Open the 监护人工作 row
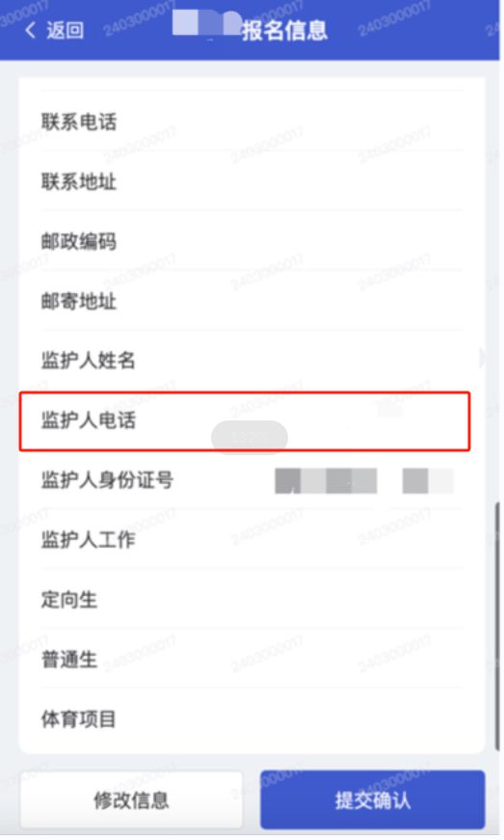504x840 pixels. pos(252,539)
